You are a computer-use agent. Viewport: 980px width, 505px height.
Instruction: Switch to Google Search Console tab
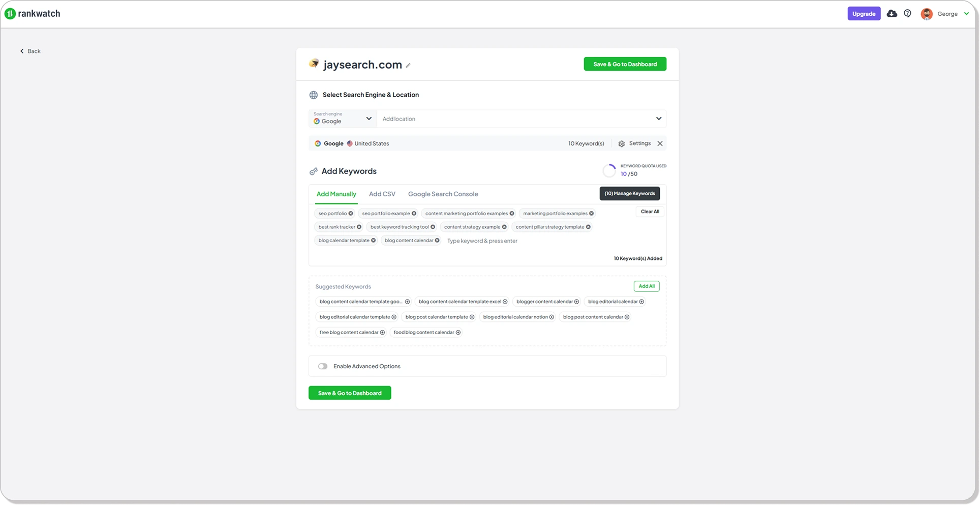(x=443, y=194)
